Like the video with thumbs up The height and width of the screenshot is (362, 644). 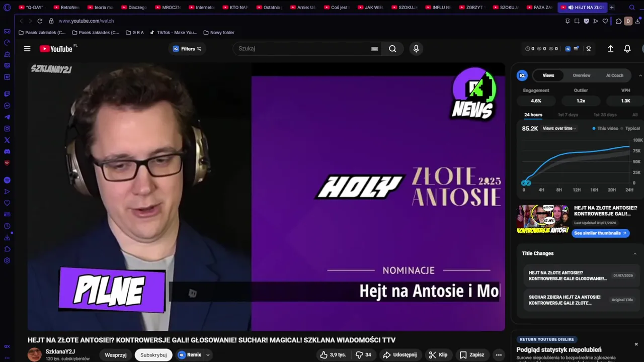[x=333, y=355]
